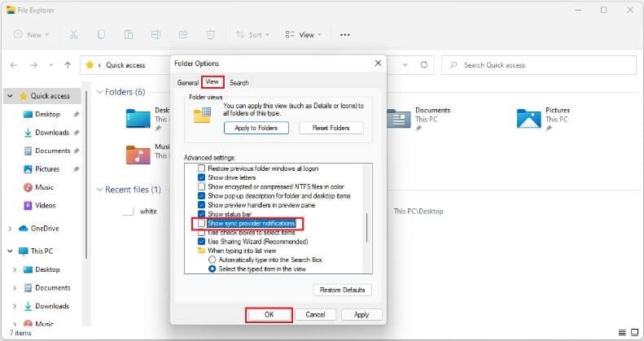Click the Advanced settings list scrollbar
644x341 pixels.
click(x=367, y=227)
